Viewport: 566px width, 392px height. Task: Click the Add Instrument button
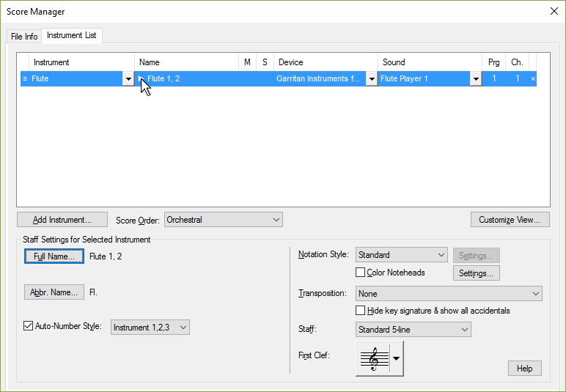62,220
